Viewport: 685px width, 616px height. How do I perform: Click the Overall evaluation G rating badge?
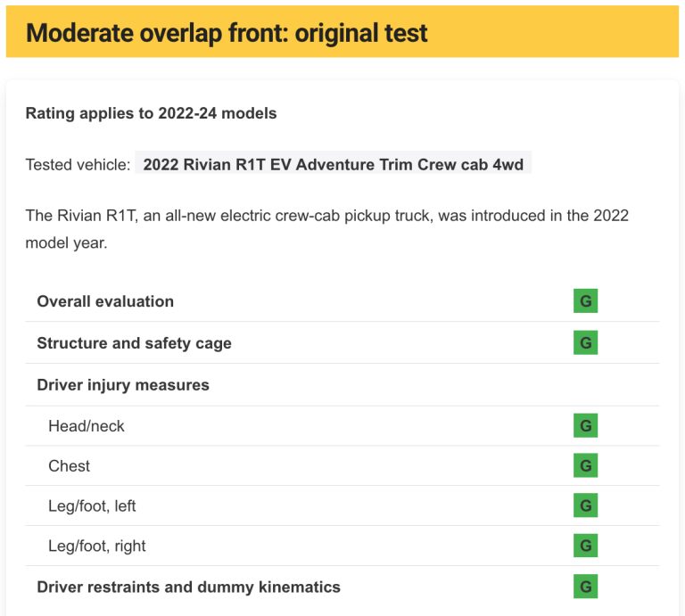pos(585,300)
